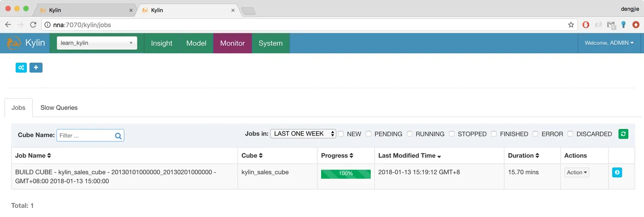Bookmark the page with the star icon
644x217 pixels.
coord(571,25)
